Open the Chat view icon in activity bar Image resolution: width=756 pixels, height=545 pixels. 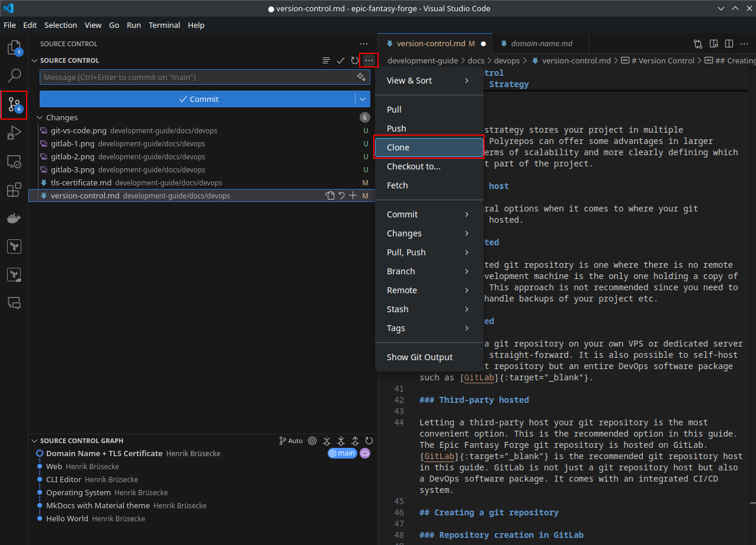[x=14, y=303]
